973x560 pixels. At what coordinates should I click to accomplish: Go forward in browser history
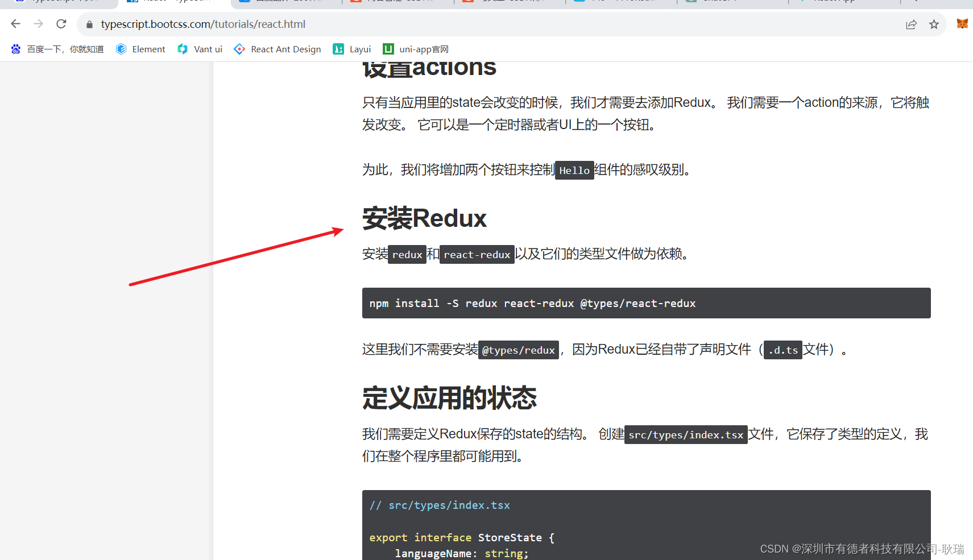(38, 24)
